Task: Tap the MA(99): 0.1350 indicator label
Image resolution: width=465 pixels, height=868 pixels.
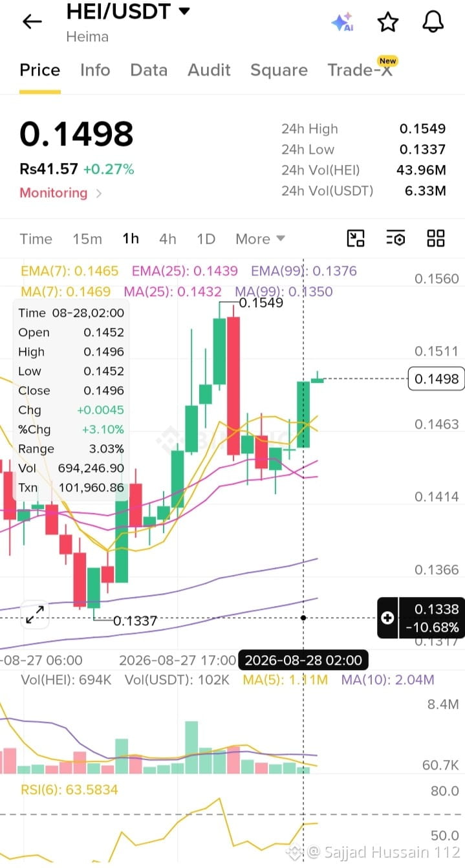Action: (x=284, y=292)
